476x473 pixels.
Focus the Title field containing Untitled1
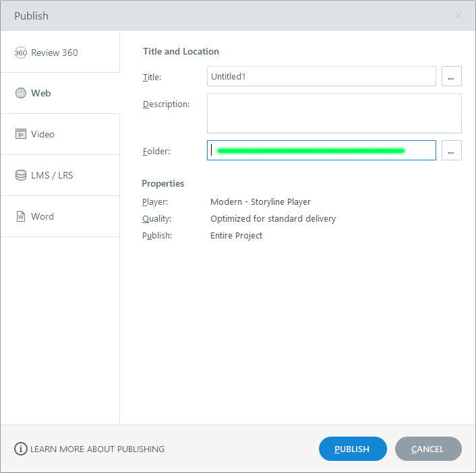click(x=321, y=77)
